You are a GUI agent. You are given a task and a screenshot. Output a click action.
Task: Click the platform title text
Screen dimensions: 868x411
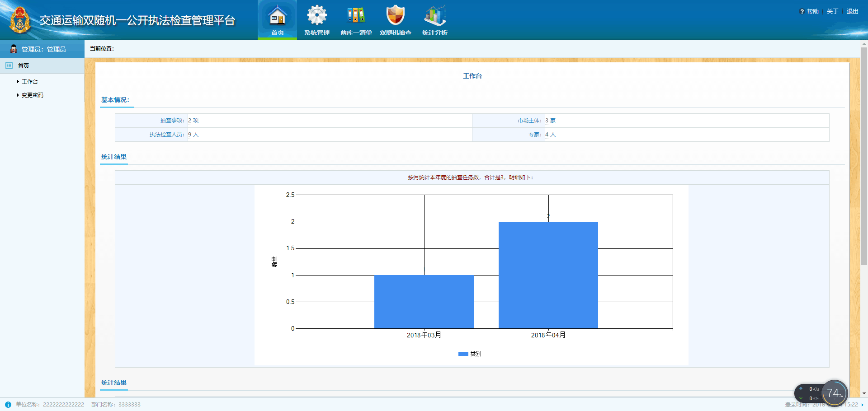(x=137, y=21)
